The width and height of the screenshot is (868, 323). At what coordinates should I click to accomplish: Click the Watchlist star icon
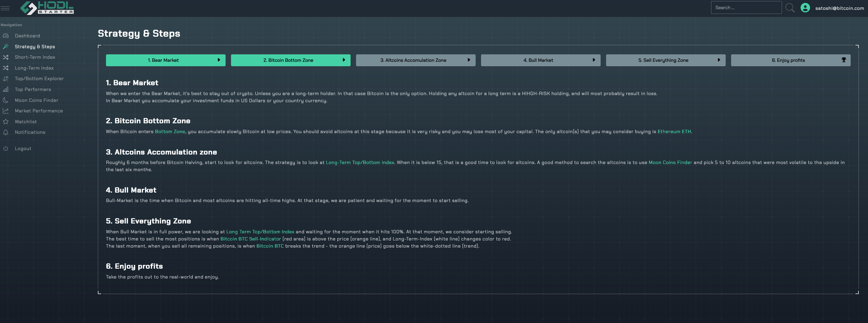[6, 122]
